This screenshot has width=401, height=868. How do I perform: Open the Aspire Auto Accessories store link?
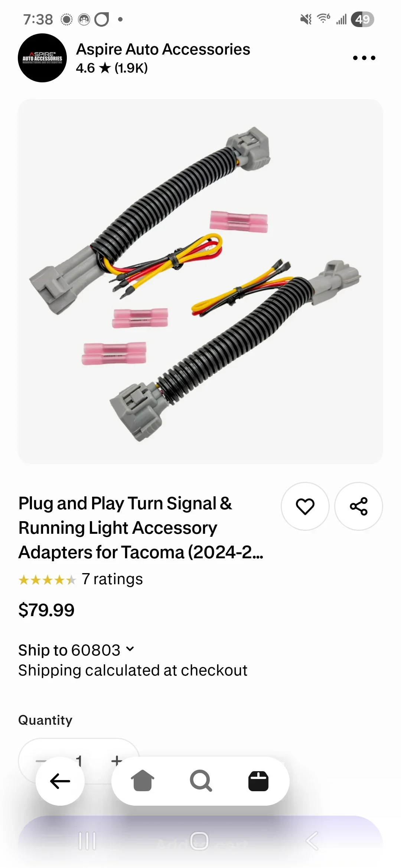[x=163, y=49]
